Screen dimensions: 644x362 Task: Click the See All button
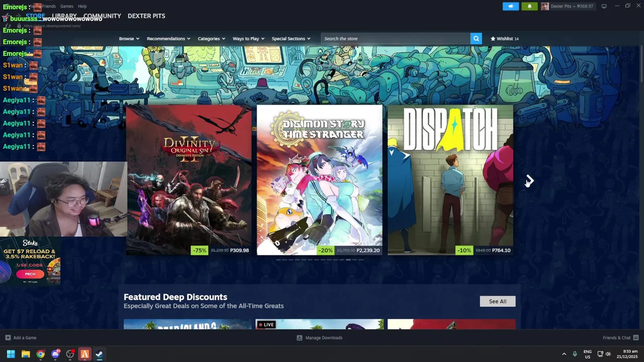[498, 301]
